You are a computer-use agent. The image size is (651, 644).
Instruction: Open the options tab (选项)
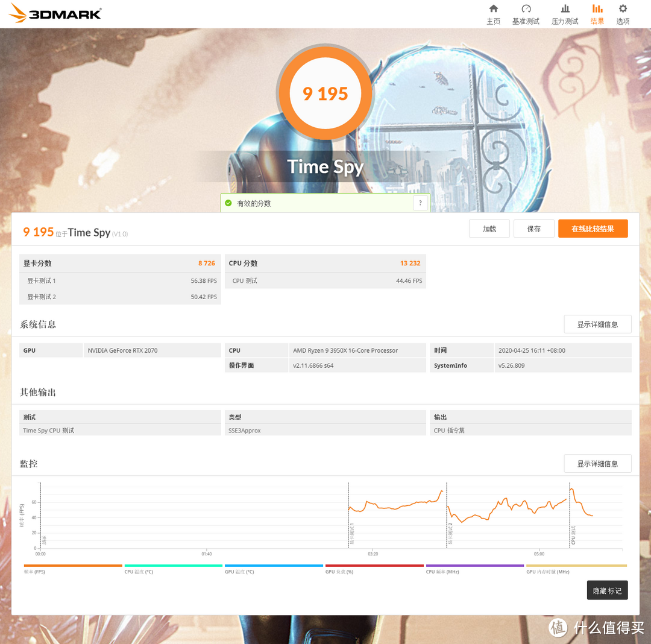(x=623, y=14)
